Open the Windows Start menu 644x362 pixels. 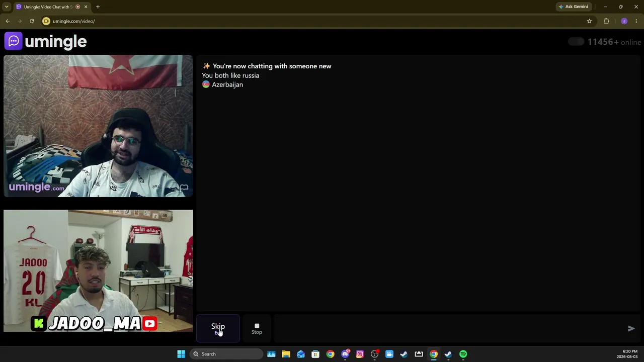(x=181, y=354)
